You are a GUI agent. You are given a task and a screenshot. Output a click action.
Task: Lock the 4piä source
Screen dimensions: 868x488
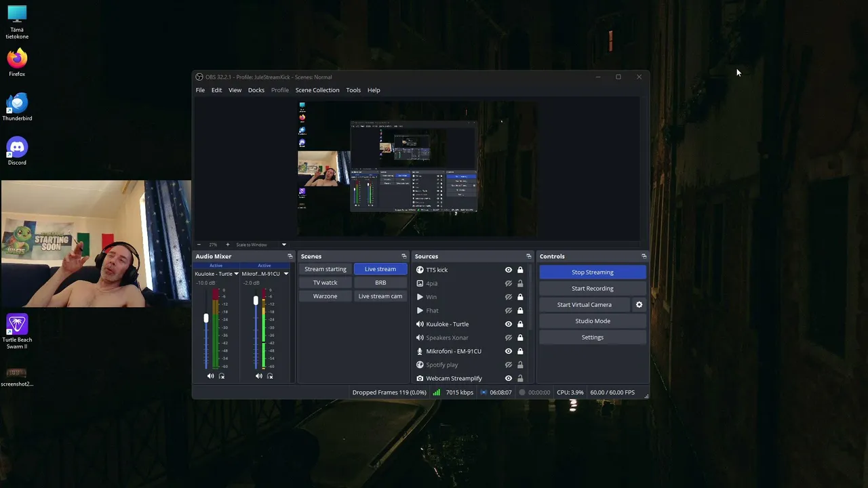point(520,283)
